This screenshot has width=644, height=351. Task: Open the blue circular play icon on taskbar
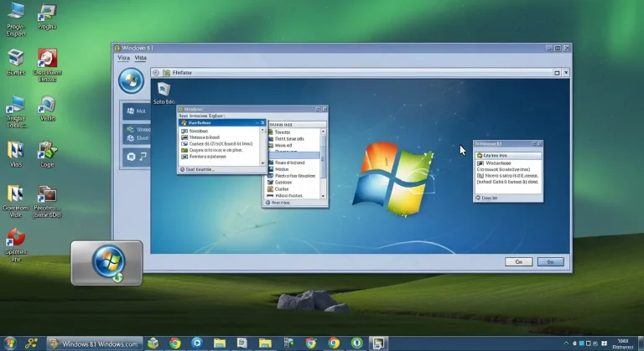pos(197,343)
